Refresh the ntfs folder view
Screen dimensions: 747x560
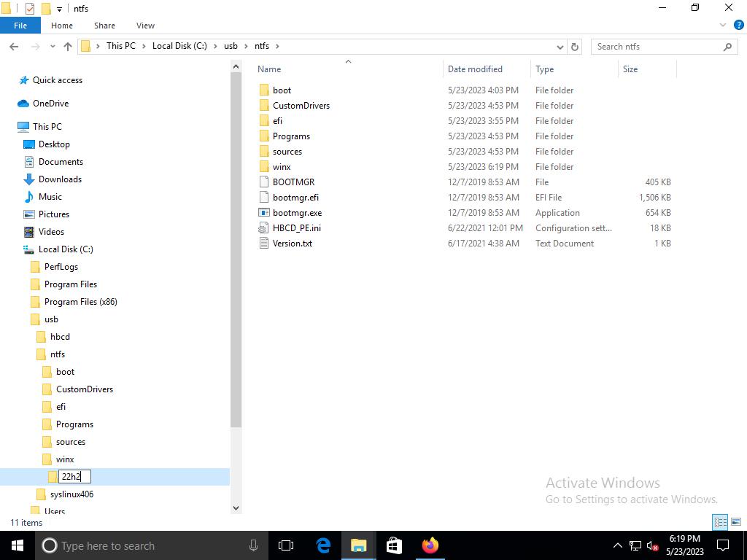[575, 46]
